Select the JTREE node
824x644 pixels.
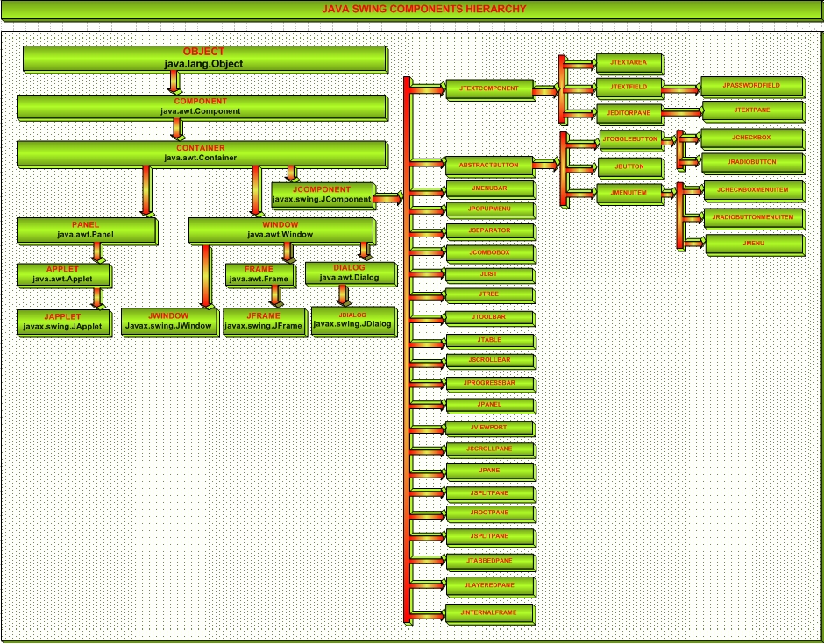tap(490, 294)
